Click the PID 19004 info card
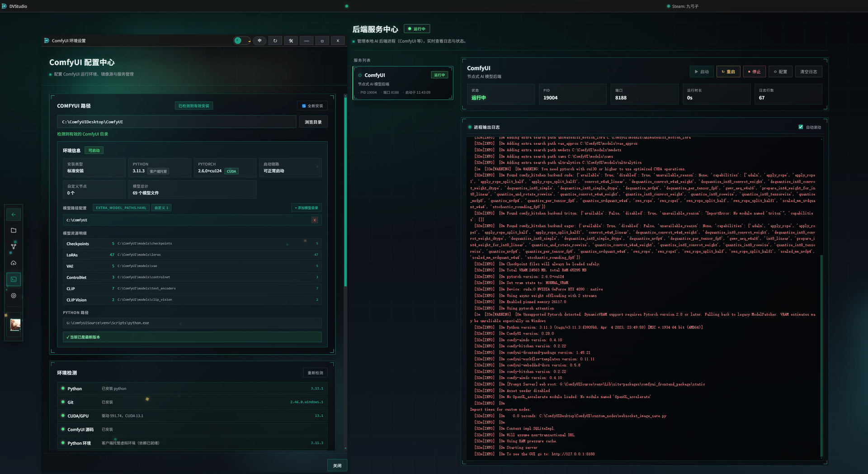Viewport: 868px width, 474px height. (x=572, y=94)
